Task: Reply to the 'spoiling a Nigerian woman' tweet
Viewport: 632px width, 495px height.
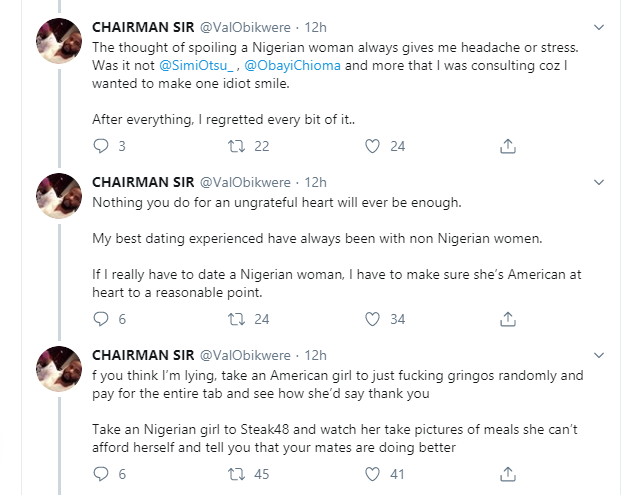Action: (x=100, y=146)
